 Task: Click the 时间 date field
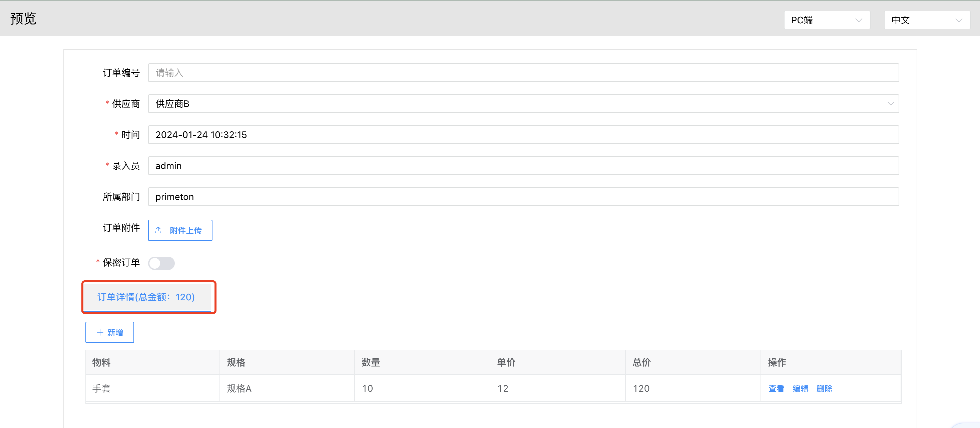[x=523, y=135]
